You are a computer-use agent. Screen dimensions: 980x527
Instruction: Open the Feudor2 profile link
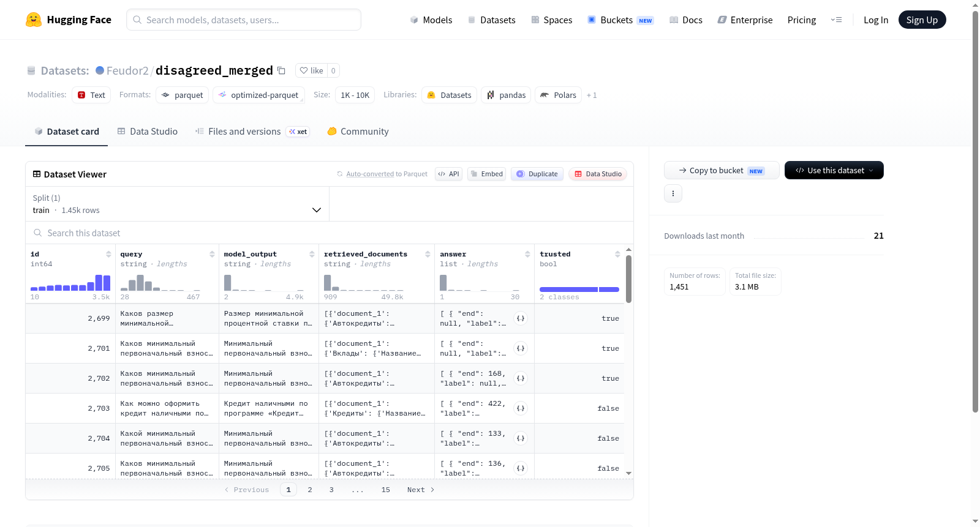pyautogui.click(x=127, y=70)
